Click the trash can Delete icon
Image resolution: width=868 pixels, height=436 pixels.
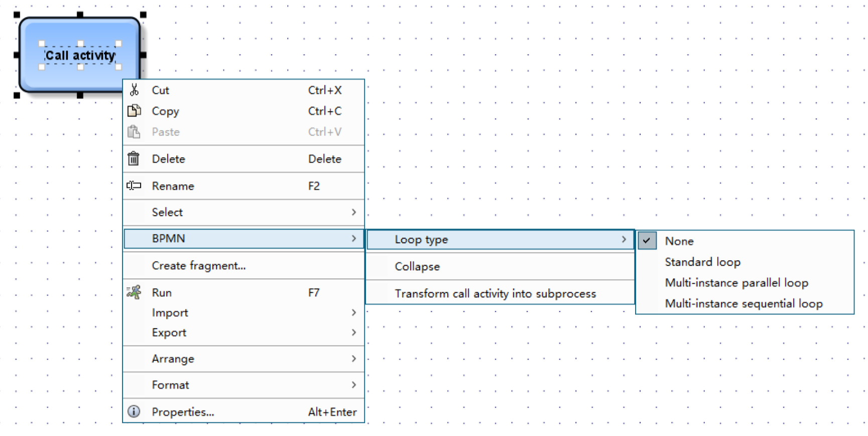coord(134,159)
